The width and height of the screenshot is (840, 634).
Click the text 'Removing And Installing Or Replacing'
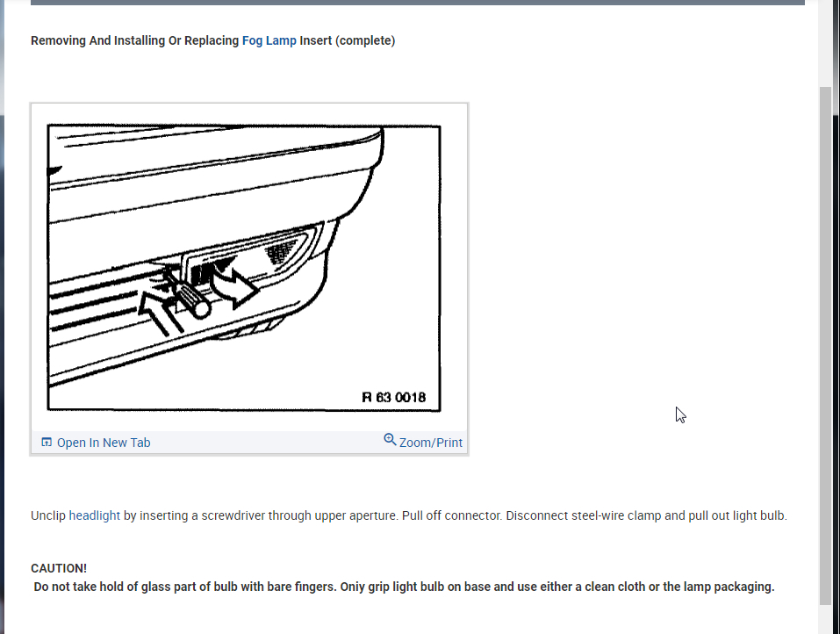[134, 40]
